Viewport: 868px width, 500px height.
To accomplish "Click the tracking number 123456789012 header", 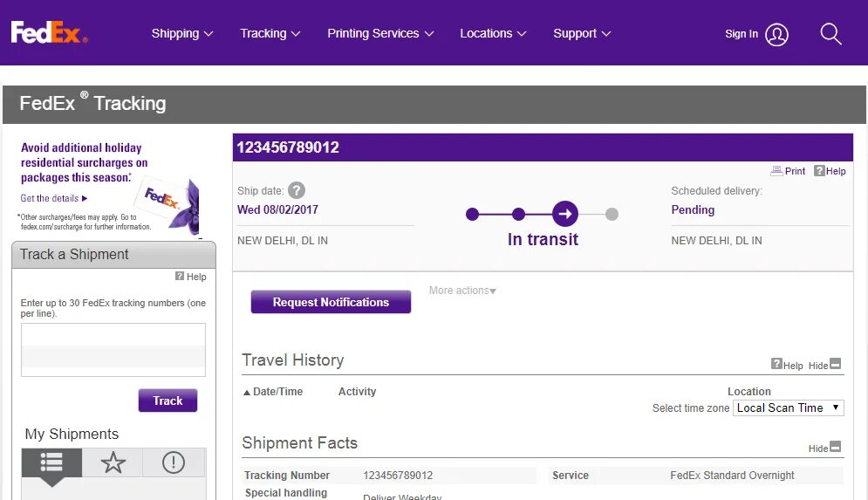I will click(288, 147).
